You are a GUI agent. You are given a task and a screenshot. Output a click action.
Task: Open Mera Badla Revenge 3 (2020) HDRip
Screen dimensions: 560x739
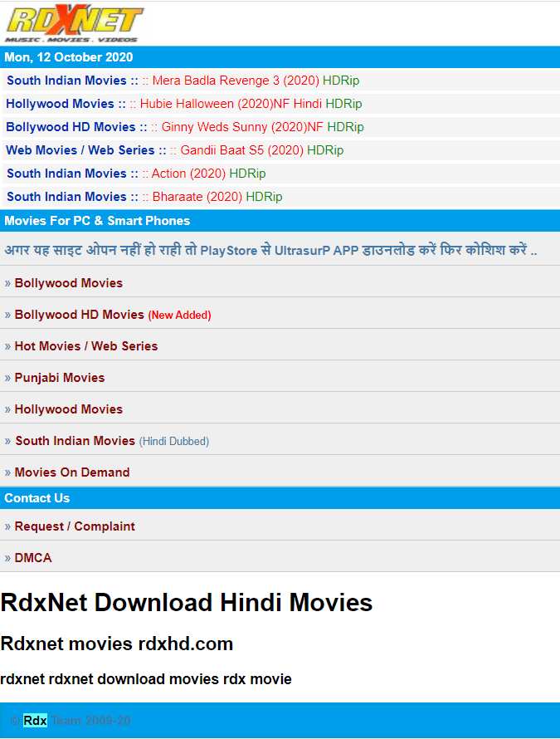coord(256,81)
